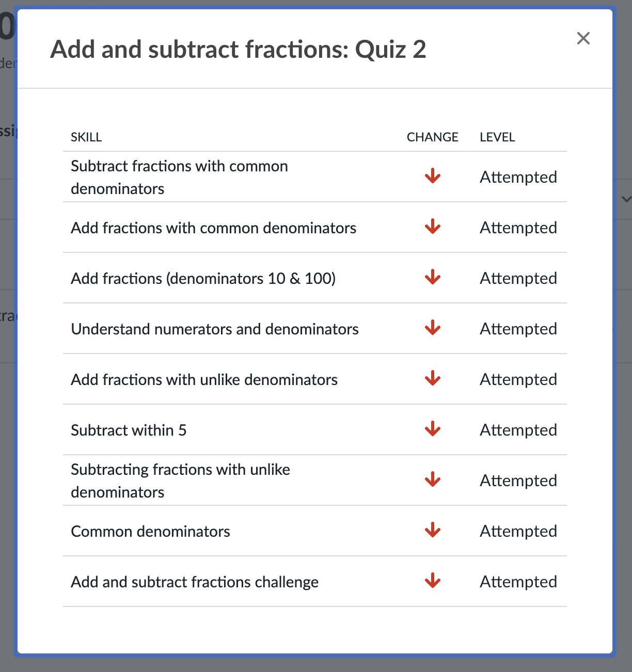Click change arrow for Add fractions (denominators 10 & 100)

point(432,278)
